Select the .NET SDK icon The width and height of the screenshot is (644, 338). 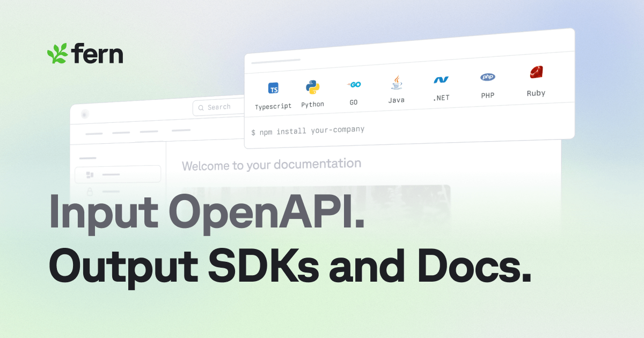(x=441, y=80)
